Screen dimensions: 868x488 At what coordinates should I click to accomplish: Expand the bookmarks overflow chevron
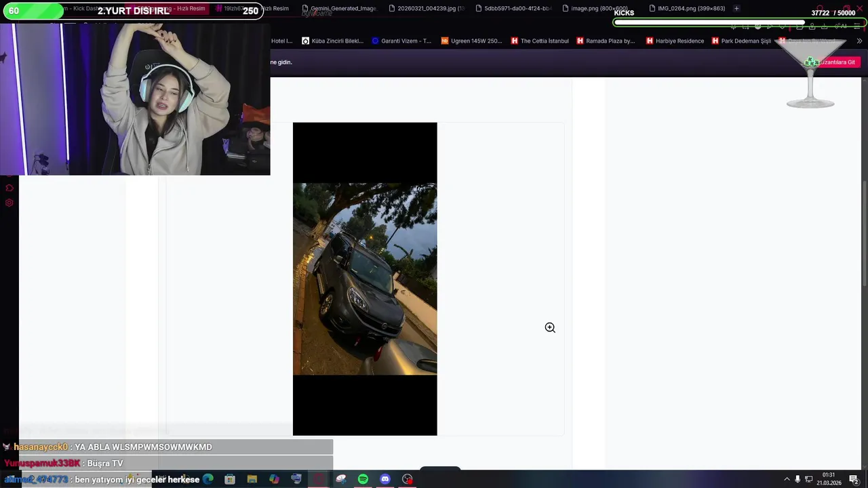click(859, 41)
